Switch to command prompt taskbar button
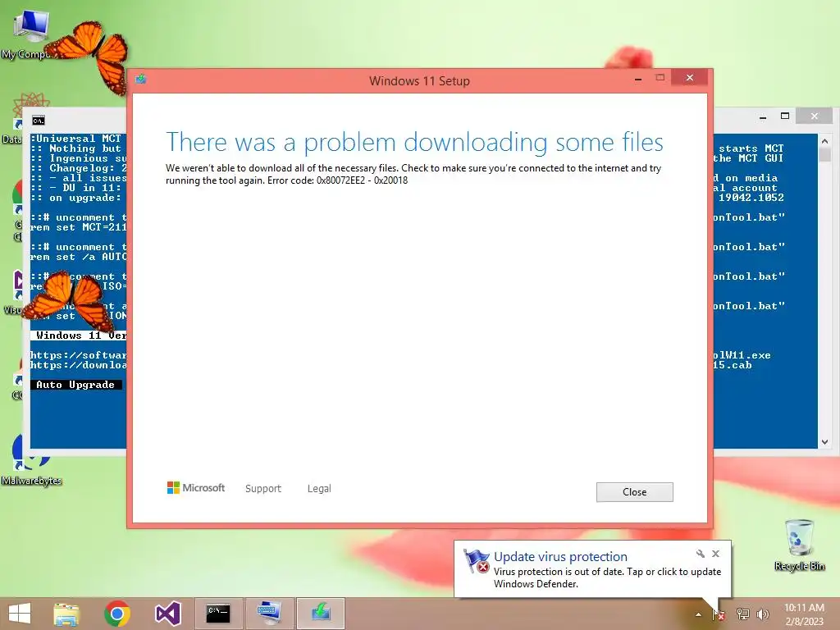The image size is (840, 630). click(x=217, y=614)
